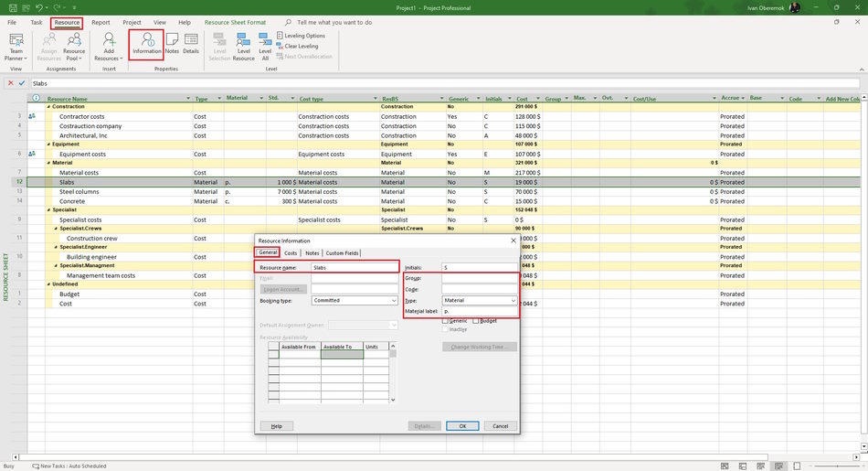The height and width of the screenshot is (471, 868).
Task: Click the Help button in the dialog
Action: [x=276, y=426]
